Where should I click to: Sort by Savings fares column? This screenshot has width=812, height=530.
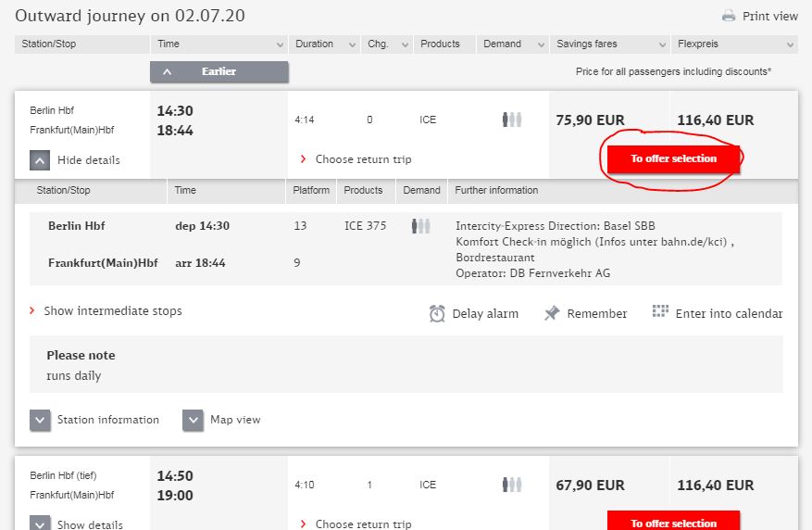[609, 44]
